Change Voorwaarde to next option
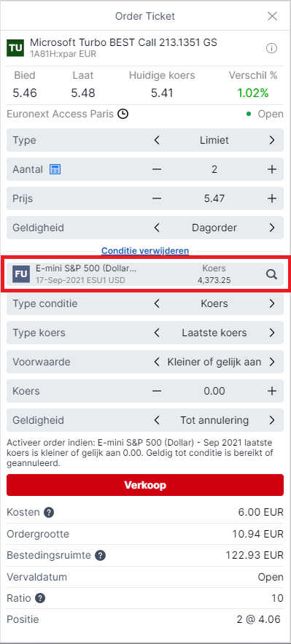Viewport: 291px width, 644px height. point(272,362)
